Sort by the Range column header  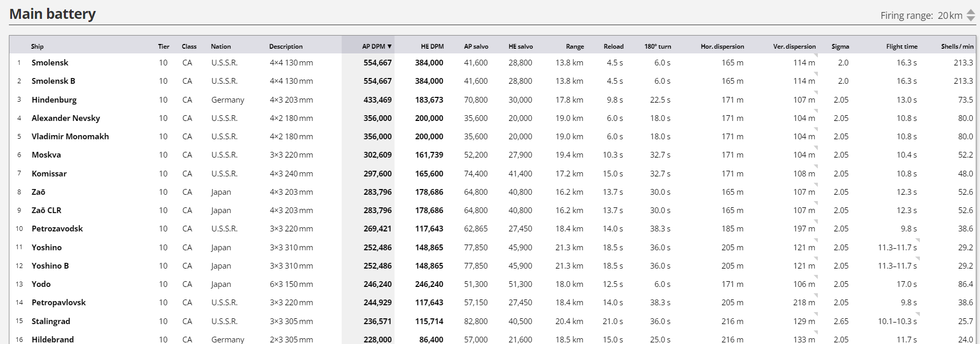(x=575, y=46)
